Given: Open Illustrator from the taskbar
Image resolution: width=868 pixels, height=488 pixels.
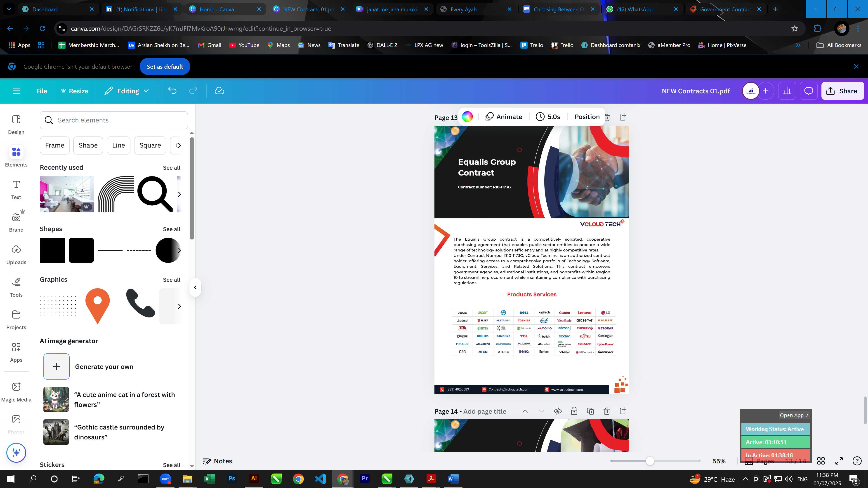Looking at the screenshot, I should point(254,479).
